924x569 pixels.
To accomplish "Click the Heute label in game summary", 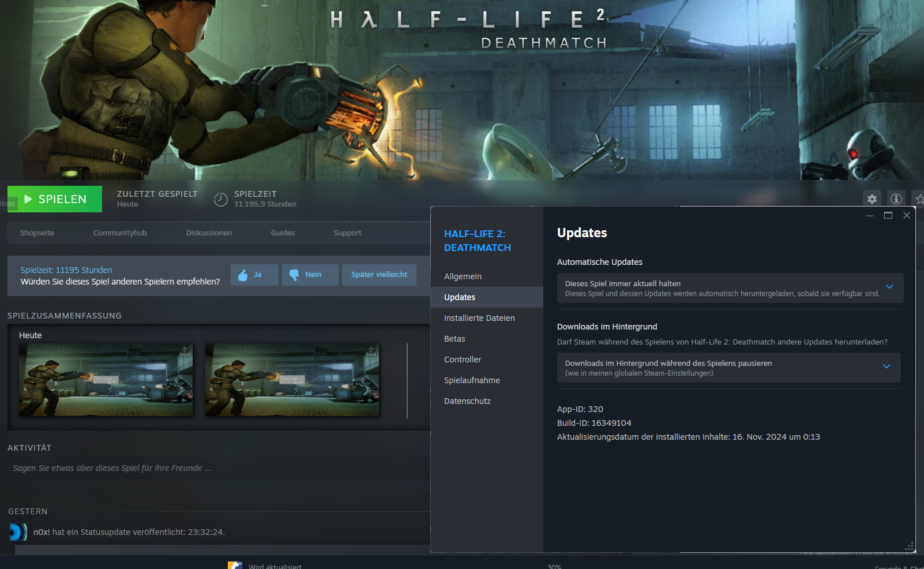I will (x=31, y=335).
